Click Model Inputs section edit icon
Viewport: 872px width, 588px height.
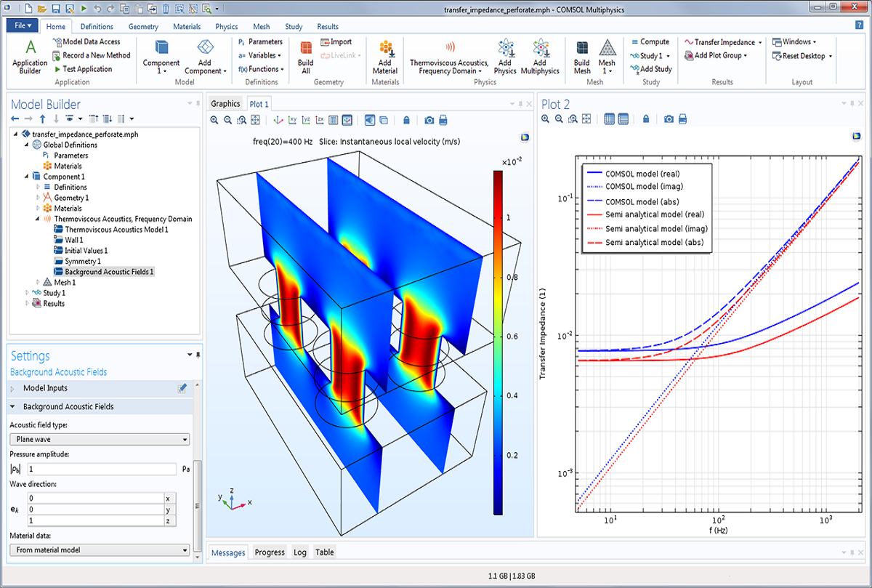[182, 389]
